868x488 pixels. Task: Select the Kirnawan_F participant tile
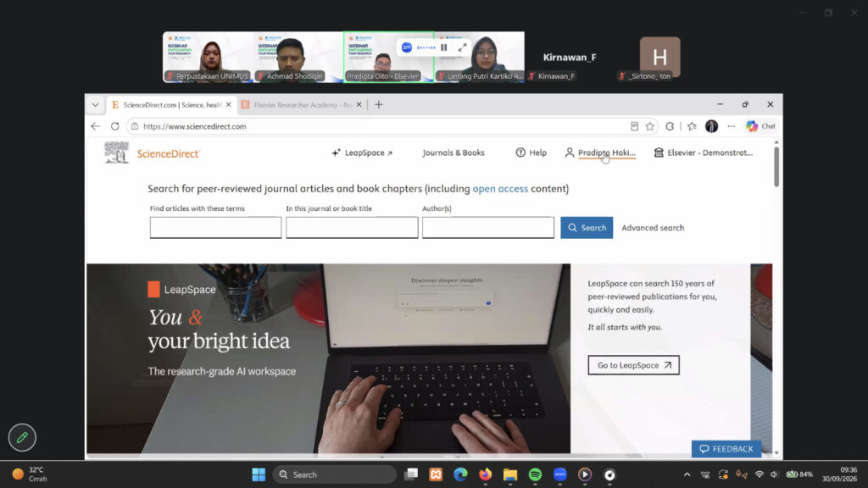pyautogui.click(x=570, y=57)
